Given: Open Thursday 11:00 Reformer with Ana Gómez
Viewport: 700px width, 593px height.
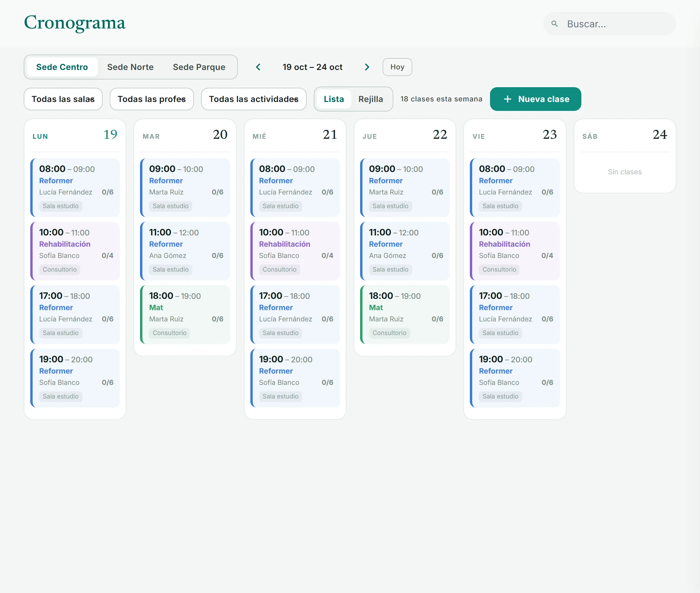Looking at the screenshot, I should pos(405,251).
